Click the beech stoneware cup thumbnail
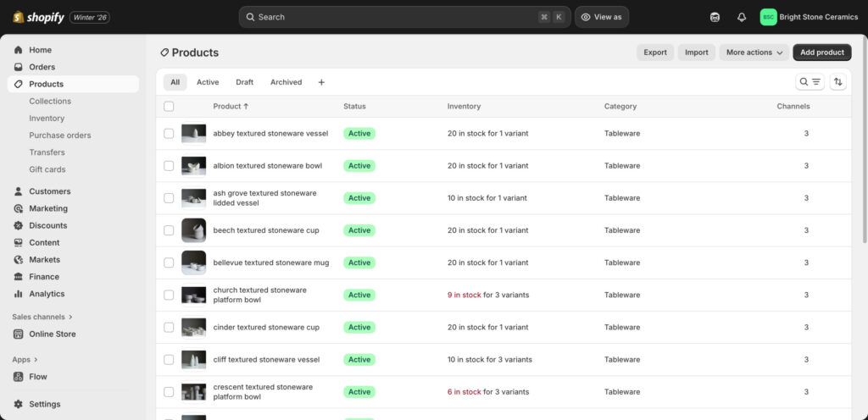The image size is (868, 420). tap(194, 230)
